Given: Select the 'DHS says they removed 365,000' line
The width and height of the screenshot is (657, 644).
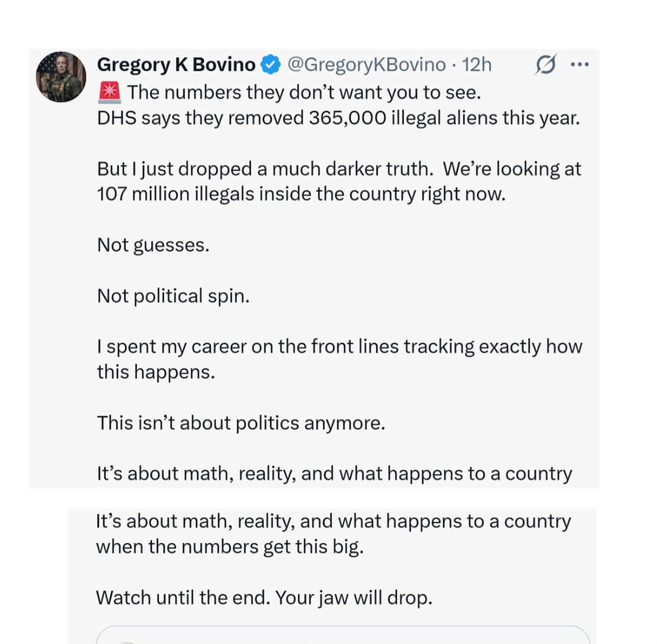Looking at the screenshot, I should coord(339,118).
